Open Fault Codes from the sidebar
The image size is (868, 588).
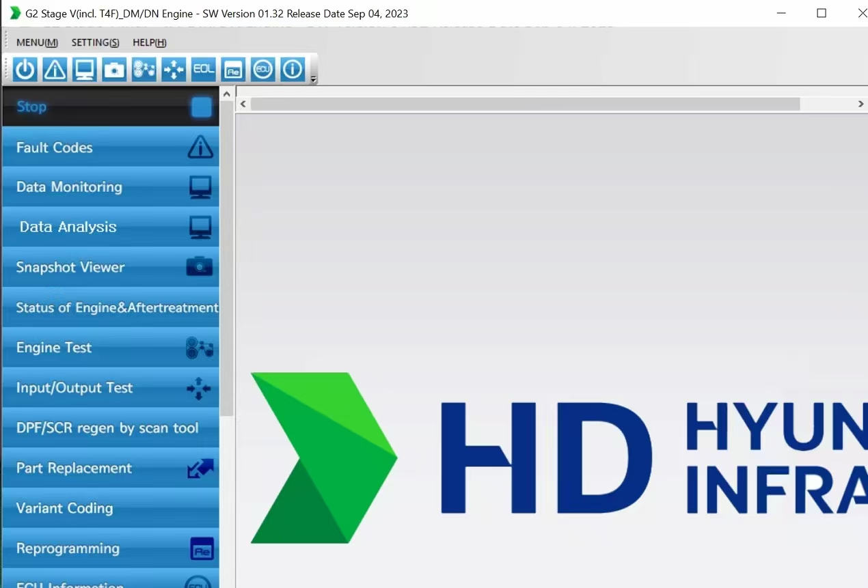[x=111, y=147]
